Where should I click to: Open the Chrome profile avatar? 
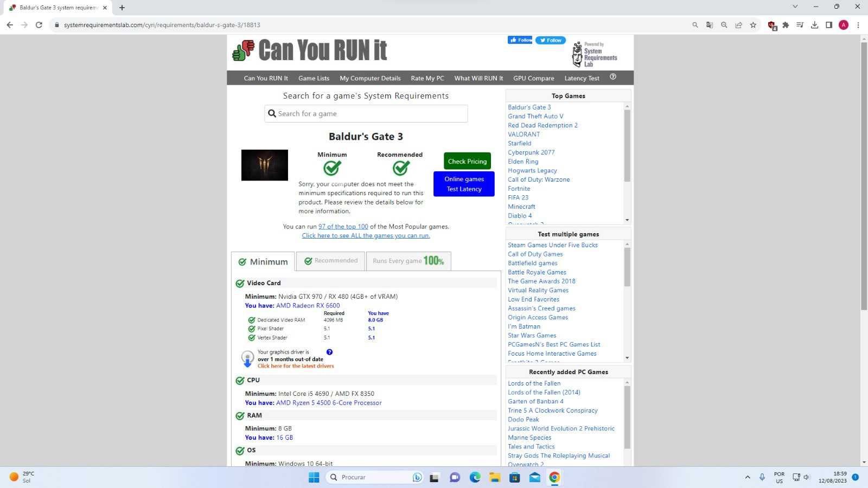[x=844, y=25]
